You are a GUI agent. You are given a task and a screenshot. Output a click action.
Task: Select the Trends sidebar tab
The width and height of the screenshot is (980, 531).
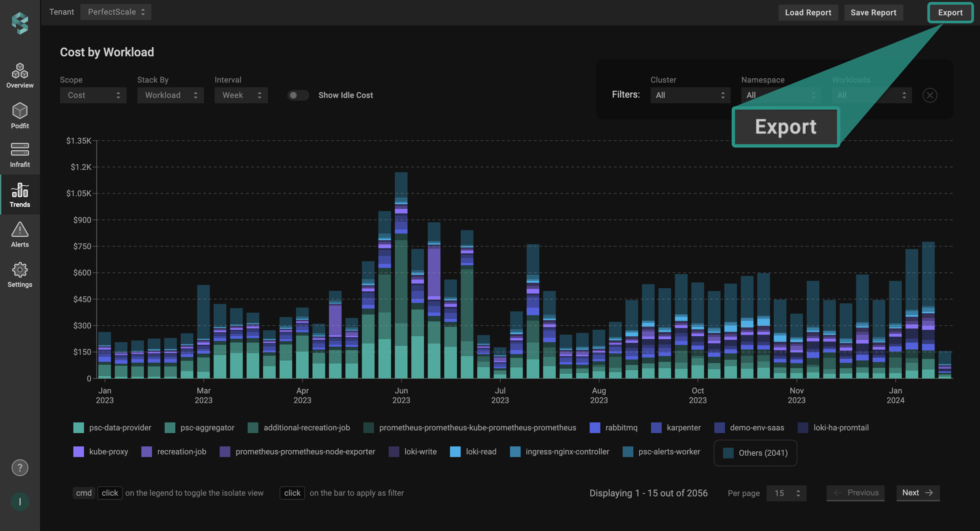[20, 195]
